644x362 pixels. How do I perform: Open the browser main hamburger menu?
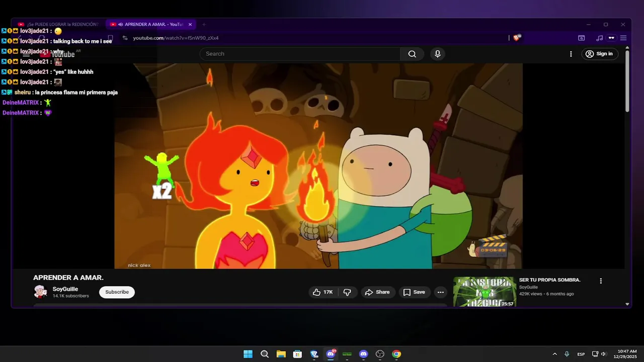point(623,38)
